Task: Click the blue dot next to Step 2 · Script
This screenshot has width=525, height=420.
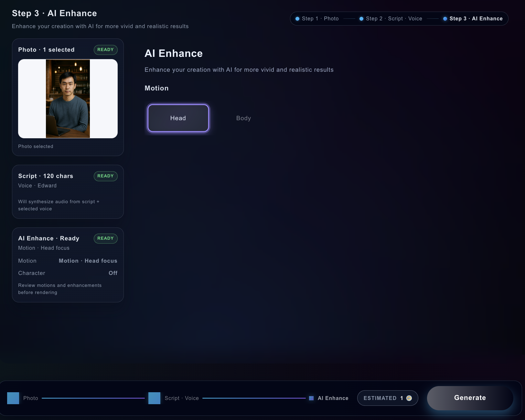Action: pos(361,18)
